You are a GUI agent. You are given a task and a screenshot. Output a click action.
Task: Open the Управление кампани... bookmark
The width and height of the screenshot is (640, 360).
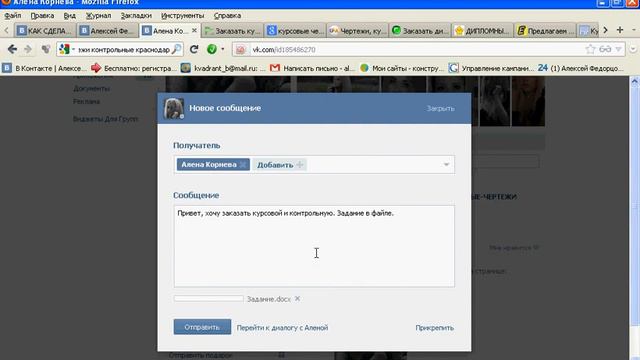(x=491, y=68)
